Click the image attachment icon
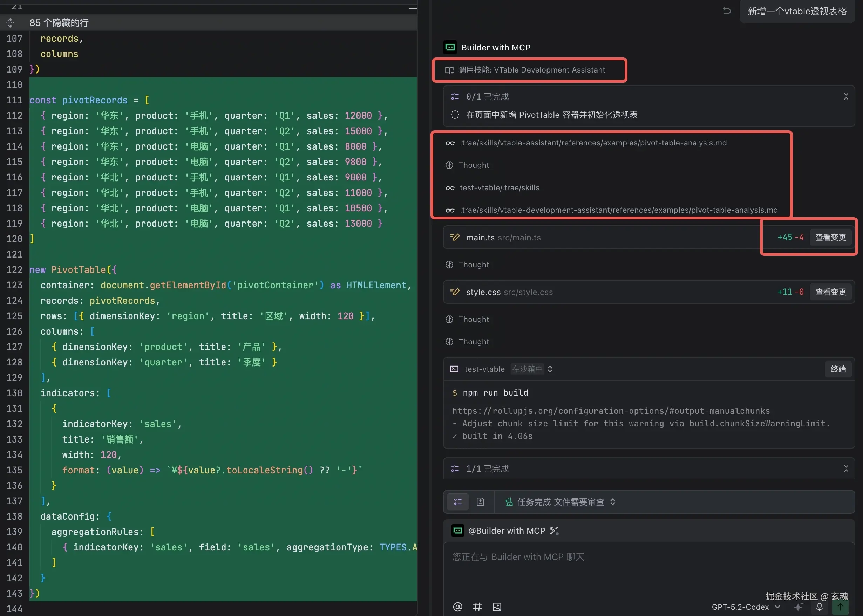The width and height of the screenshot is (863, 616). point(497,607)
